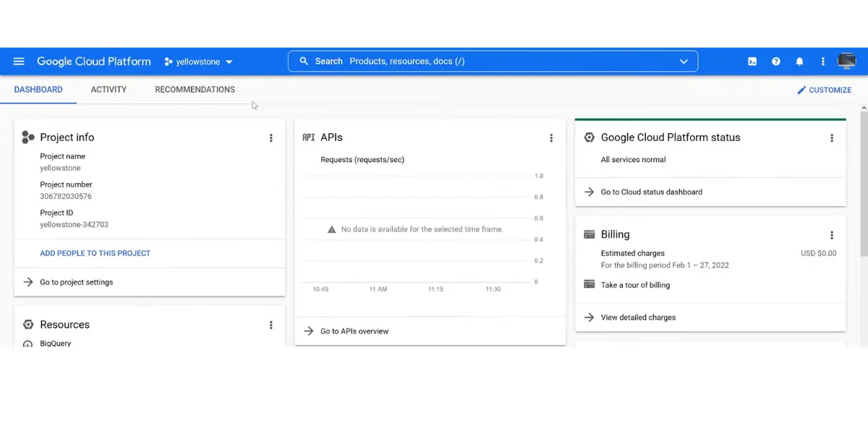
Task: Click the project hexagon icon beside yellowstone
Action: point(169,61)
